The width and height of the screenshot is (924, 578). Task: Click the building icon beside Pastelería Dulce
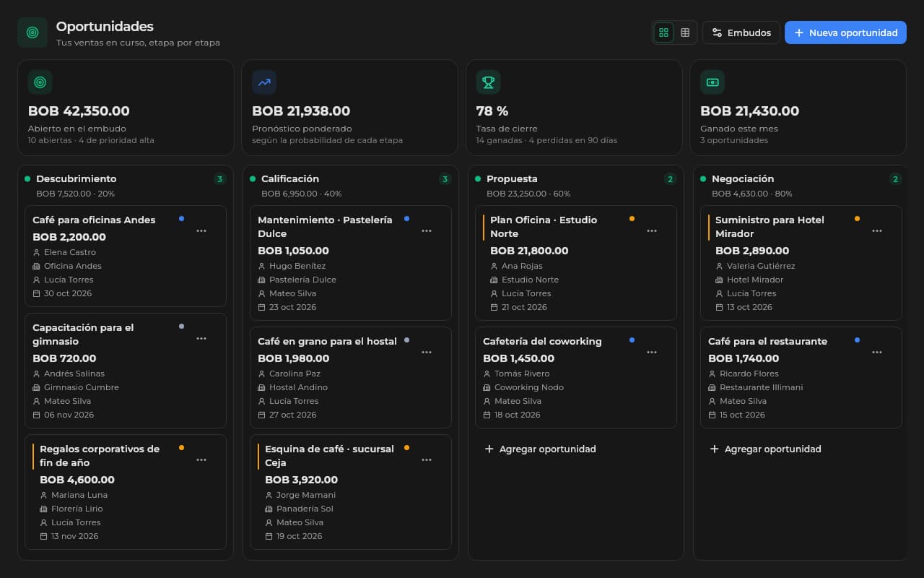click(261, 280)
